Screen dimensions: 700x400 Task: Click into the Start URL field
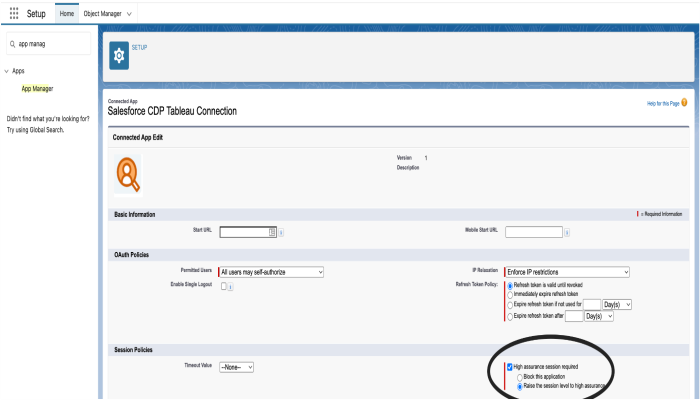point(248,232)
